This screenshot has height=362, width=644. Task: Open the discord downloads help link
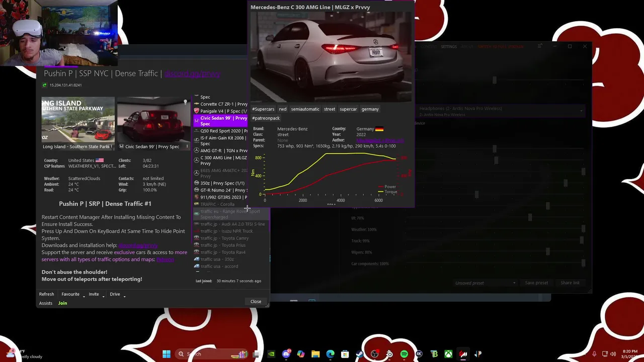click(x=138, y=245)
